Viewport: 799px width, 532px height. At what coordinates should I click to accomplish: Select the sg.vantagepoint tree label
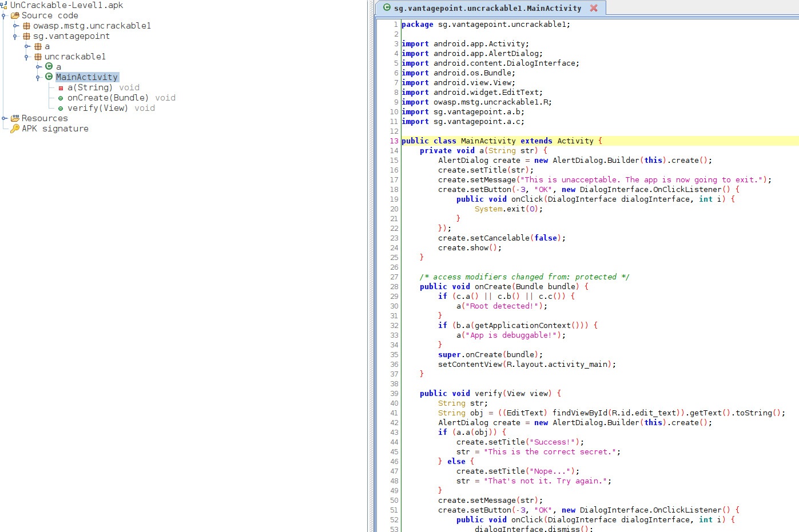[71, 36]
